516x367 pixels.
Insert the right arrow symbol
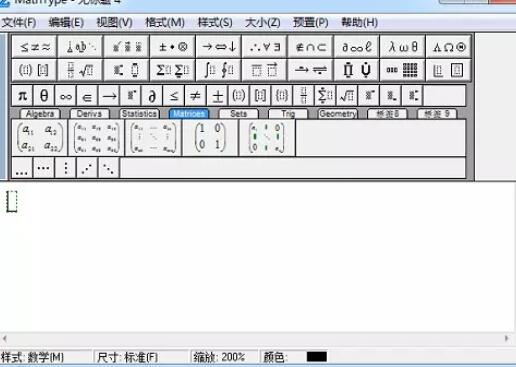pyautogui.click(x=109, y=96)
